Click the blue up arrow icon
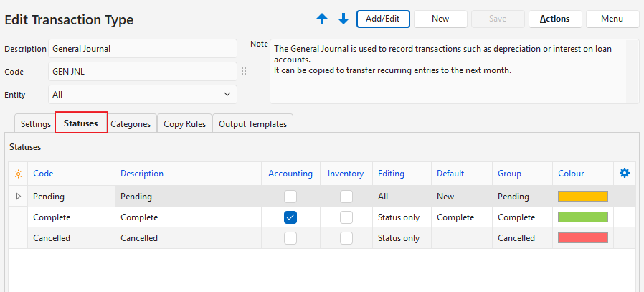The height and width of the screenshot is (292, 644). pos(322,19)
